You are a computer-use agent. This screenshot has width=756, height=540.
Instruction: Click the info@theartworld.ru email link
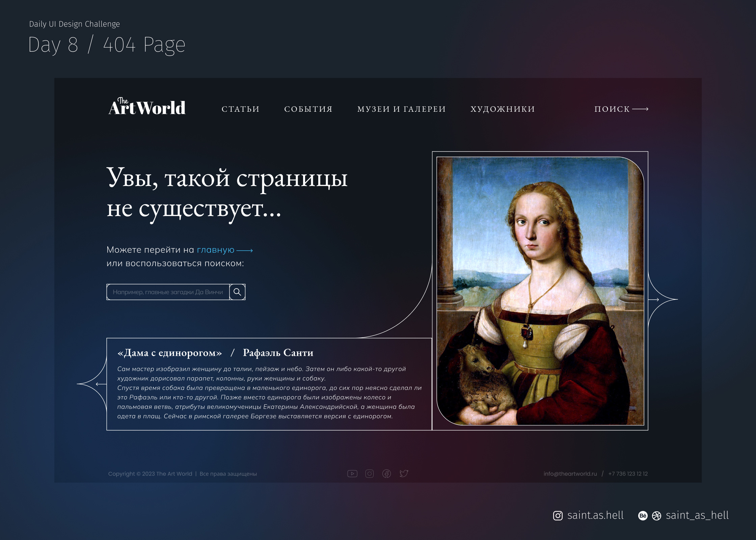(x=570, y=474)
